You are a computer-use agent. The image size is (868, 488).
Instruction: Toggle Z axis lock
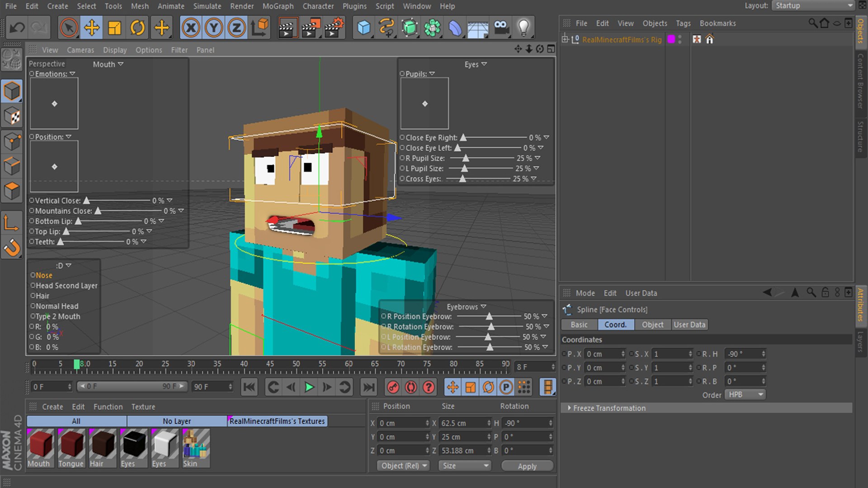click(x=236, y=28)
